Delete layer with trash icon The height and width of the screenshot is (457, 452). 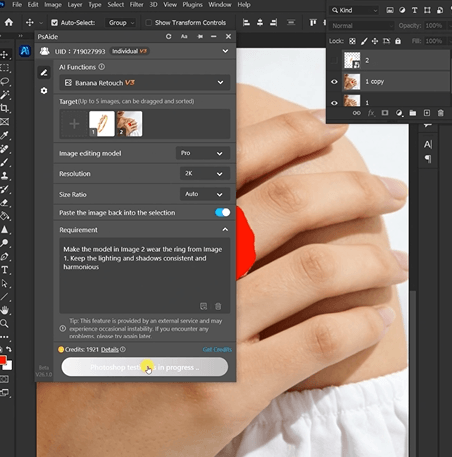(x=440, y=113)
